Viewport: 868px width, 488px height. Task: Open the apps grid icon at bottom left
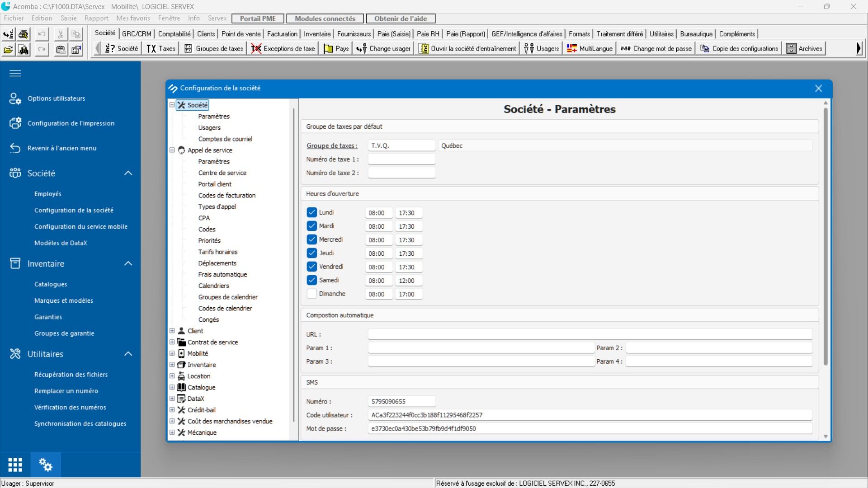(x=15, y=465)
